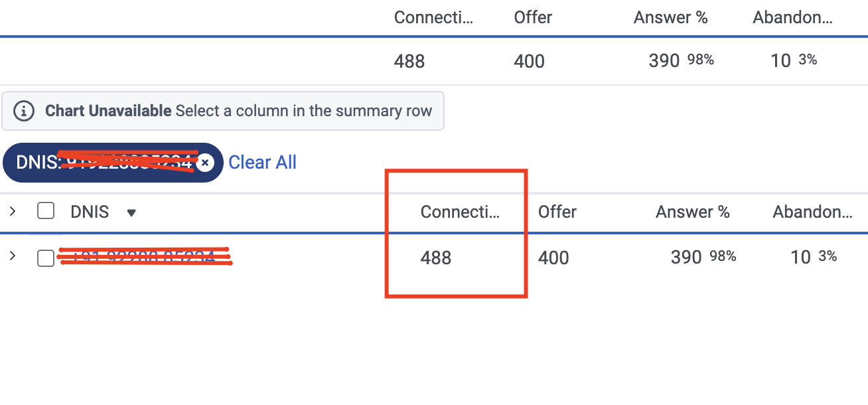Click the Chart Unavailable info icon

point(24,111)
